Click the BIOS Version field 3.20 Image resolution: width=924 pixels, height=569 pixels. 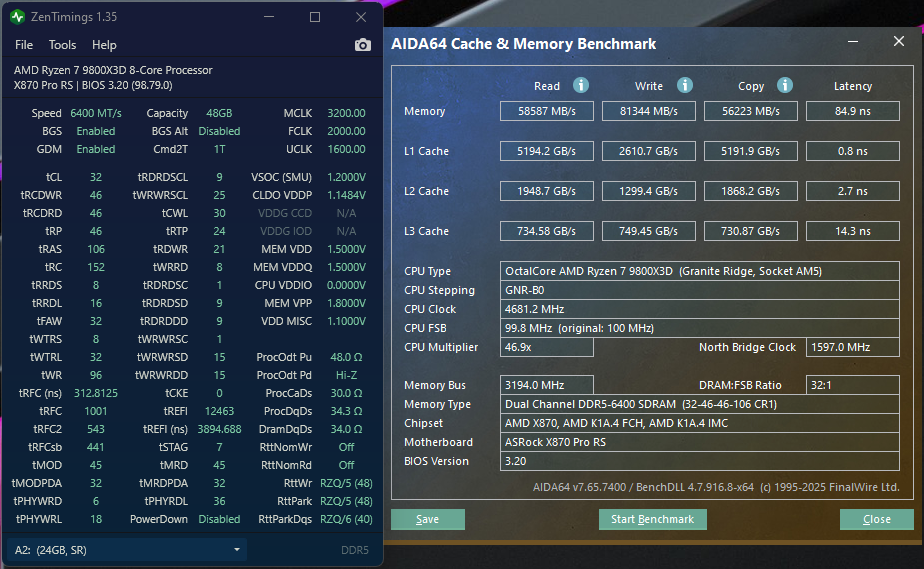pyautogui.click(x=699, y=461)
